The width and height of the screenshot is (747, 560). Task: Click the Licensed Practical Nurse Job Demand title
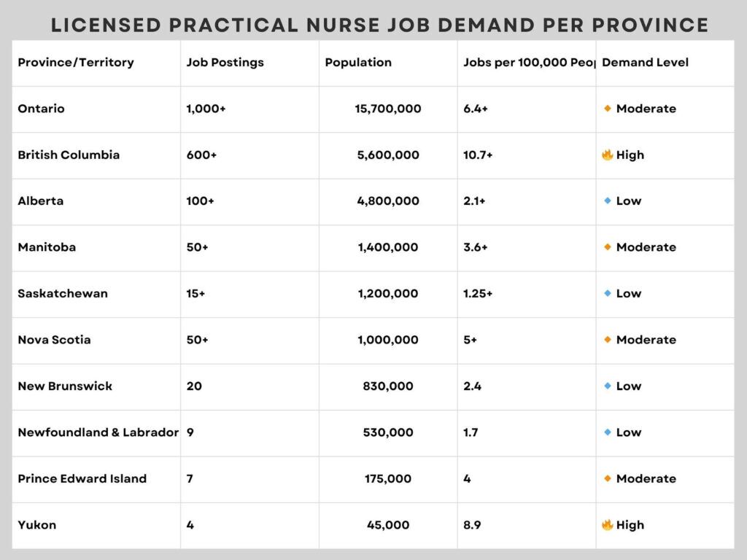tap(379, 26)
